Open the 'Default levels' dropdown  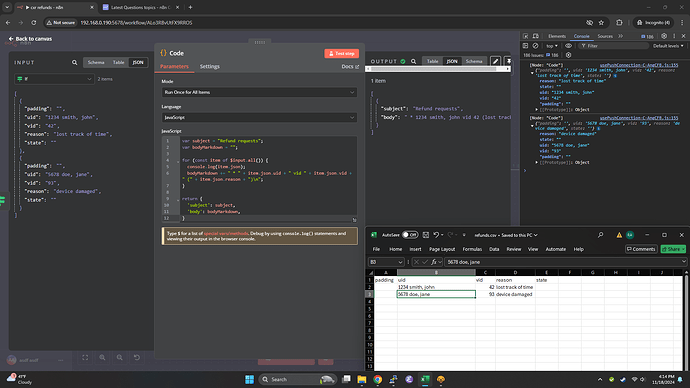(668, 46)
